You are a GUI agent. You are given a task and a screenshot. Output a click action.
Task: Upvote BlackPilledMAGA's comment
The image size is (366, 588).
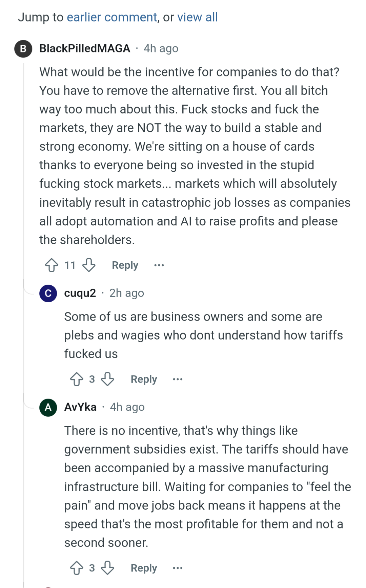(x=52, y=265)
